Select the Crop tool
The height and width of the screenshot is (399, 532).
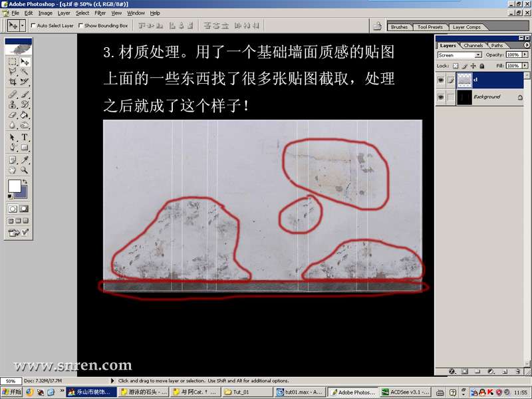[13, 82]
